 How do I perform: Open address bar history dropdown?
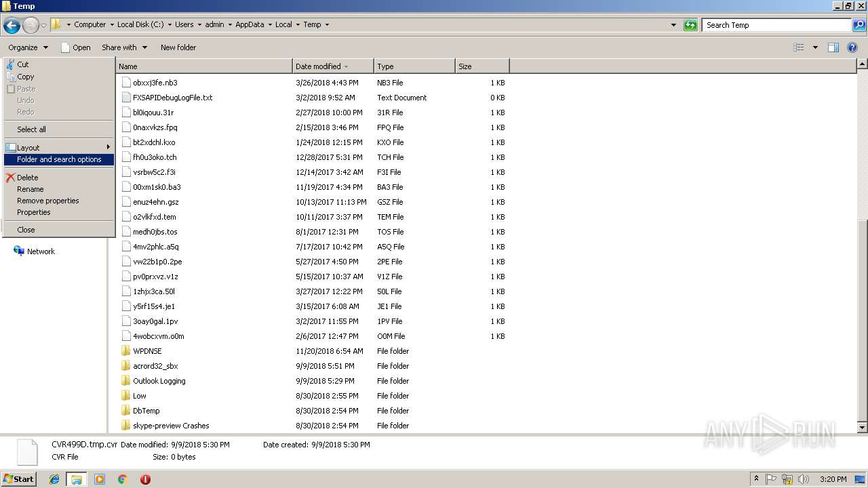673,25
